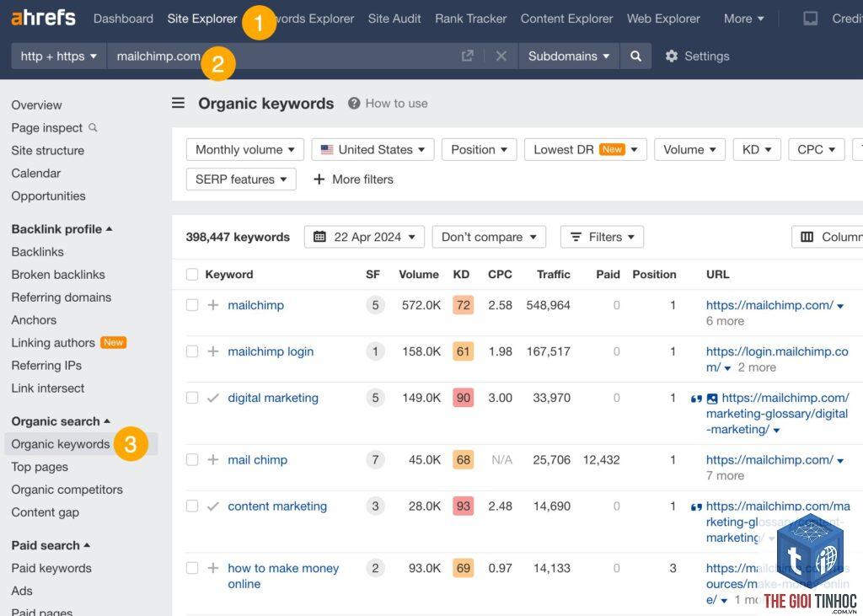Click the How to use help icon
Screen dimensions: 863x616
[354, 103]
